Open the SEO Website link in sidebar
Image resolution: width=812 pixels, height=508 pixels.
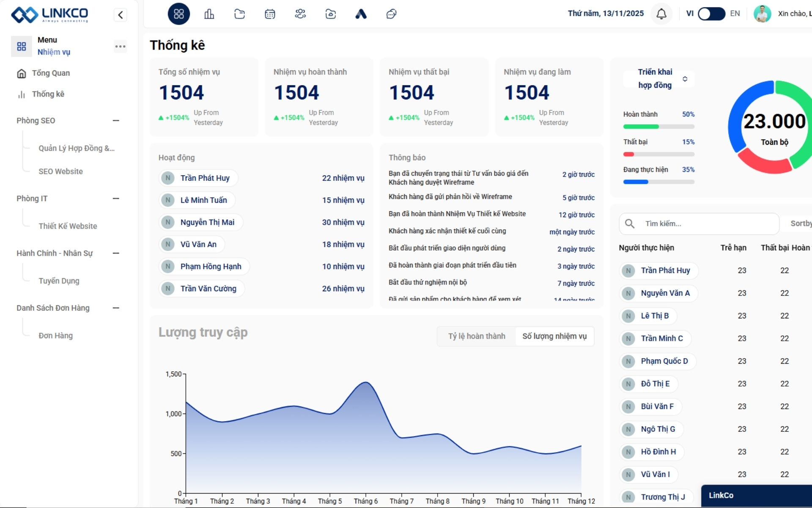pyautogui.click(x=60, y=171)
